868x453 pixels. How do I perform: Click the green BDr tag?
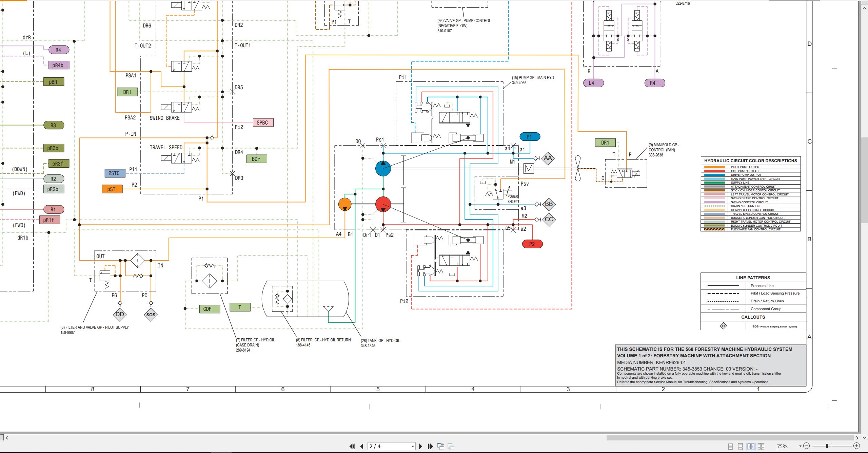(x=257, y=159)
